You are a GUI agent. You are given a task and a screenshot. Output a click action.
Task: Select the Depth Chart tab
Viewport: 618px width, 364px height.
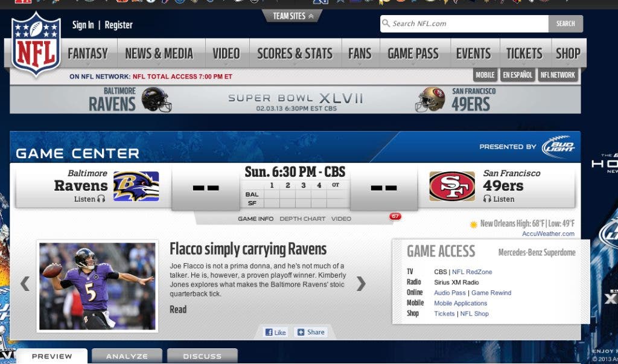(302, 219)
